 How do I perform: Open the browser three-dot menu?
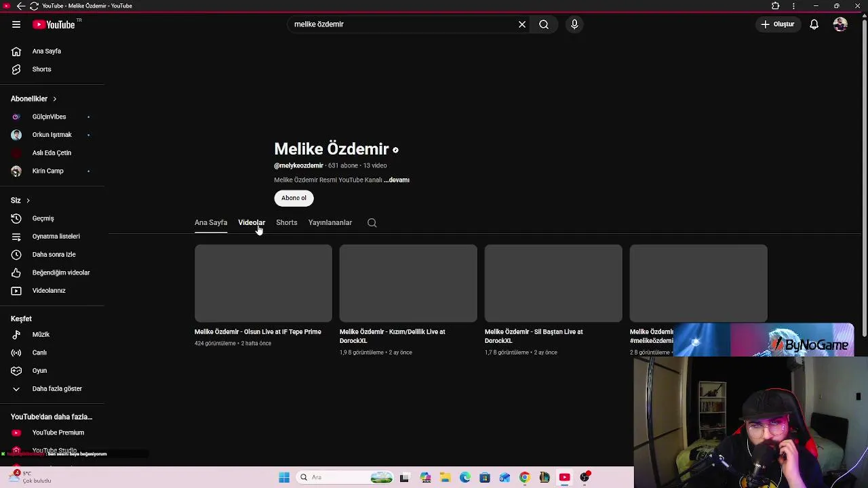pyautogui.click(x=793, y=6)
